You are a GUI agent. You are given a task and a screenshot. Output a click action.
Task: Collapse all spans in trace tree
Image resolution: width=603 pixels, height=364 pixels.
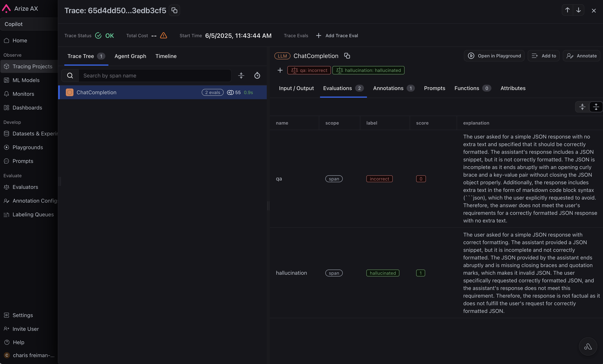[x=241, y=76]
